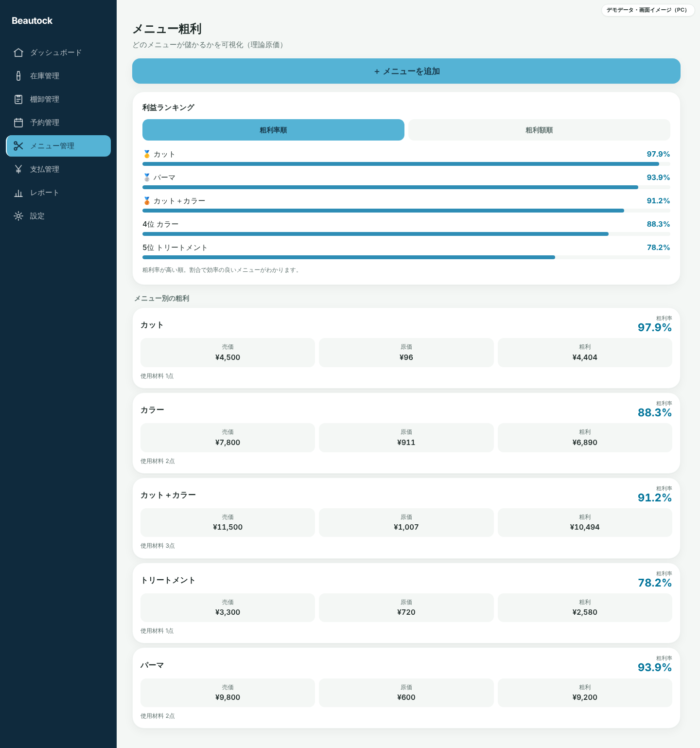Open 設定 in the sidebar

58,216
